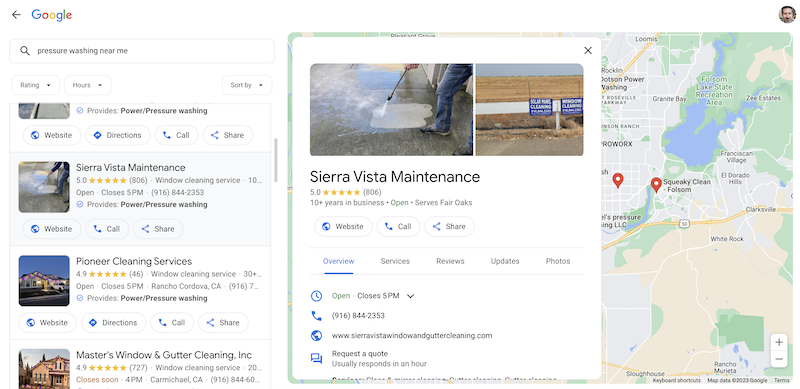800x389 pixels.
Task: Open the Google logo homepage link
Action: [52, 15]
